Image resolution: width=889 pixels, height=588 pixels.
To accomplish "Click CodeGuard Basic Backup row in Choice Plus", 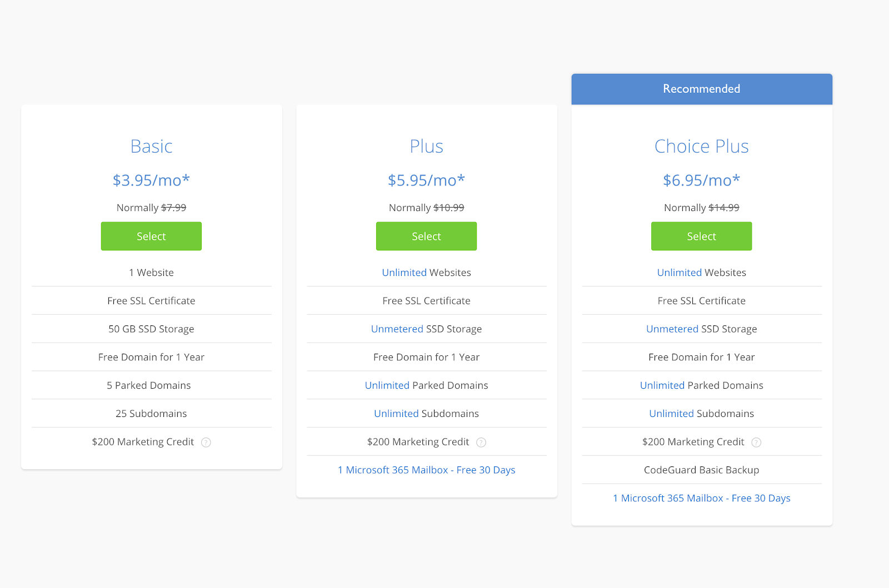I will (701, 470).
